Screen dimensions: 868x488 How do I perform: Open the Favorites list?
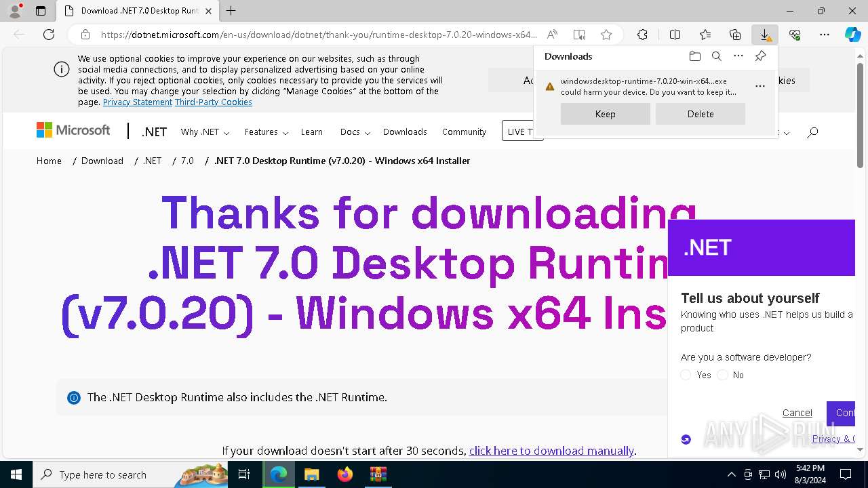(x=705, y=35)
